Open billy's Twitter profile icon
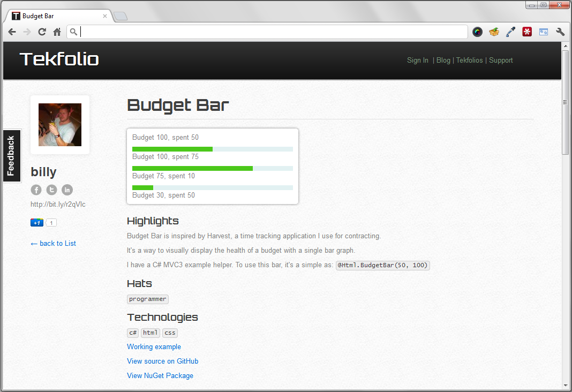Viewport: 572px width, 392px height. click(51, 190)
